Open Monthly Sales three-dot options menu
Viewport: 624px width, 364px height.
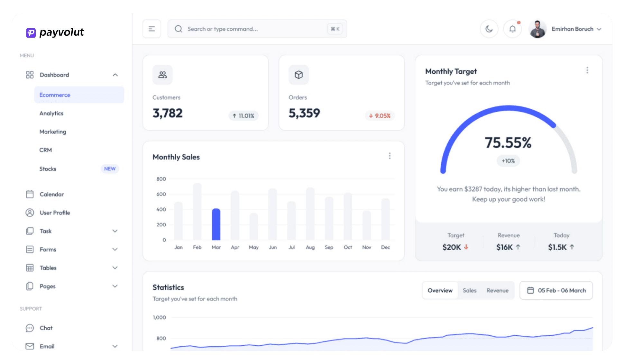pyautogui.click(x=390, y=156)
